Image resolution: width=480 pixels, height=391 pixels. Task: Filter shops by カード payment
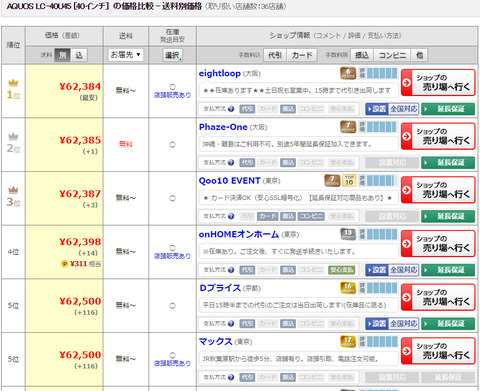click(302, 55)
